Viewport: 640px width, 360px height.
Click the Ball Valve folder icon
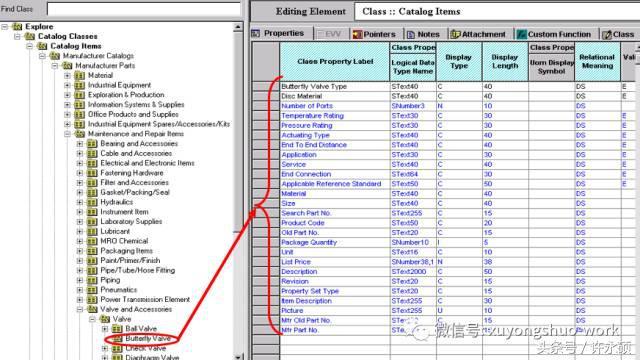pos(117,329)
